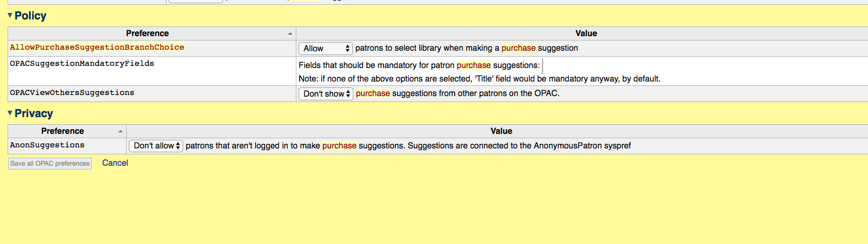
Task: Open the "Don't show" suggestions dropdown
Action: (x=326, y=94)
